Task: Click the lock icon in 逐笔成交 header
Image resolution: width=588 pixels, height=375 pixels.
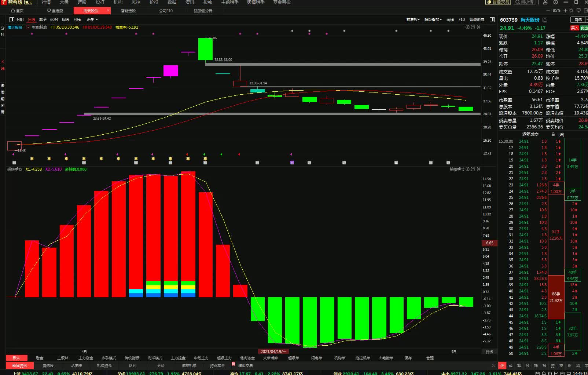Action: click(x=553, y=134)
